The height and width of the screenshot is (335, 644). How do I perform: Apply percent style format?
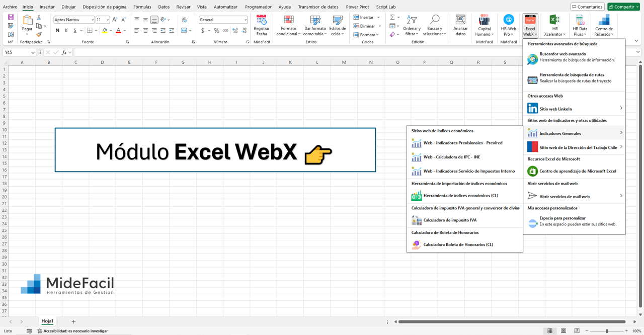(216, 31)
